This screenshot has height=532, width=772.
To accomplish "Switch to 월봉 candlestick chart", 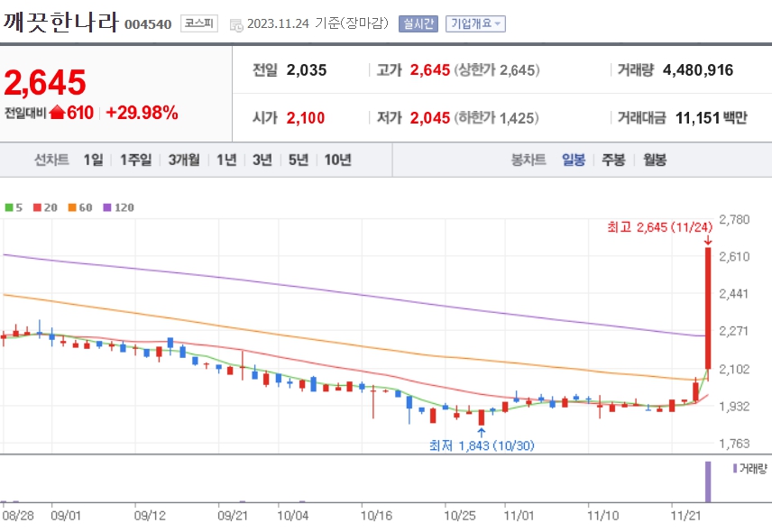I will (x=655, y=160).
